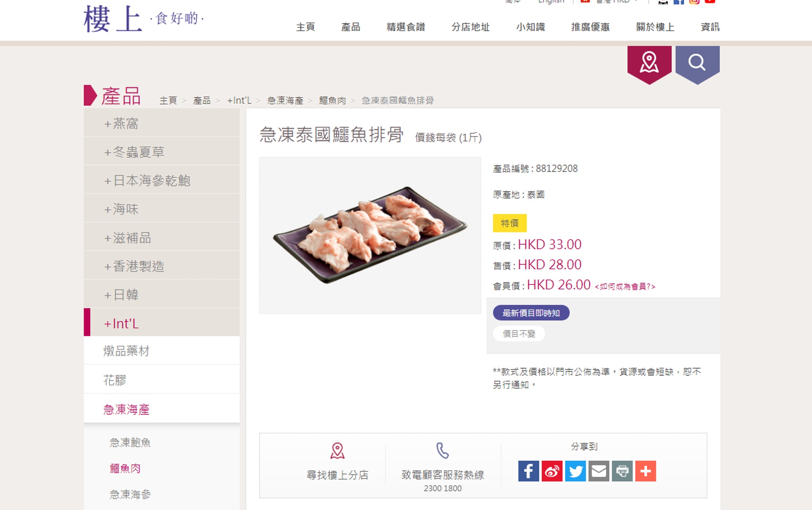Click the yellow 特價 tag
Screen dimensions: 812x510
(x=510, y=223)
